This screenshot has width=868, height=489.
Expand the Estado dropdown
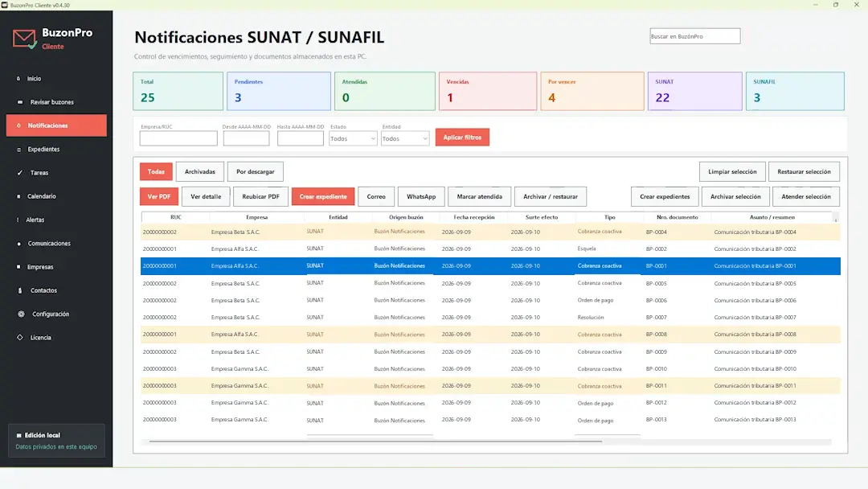click(353, 138)
